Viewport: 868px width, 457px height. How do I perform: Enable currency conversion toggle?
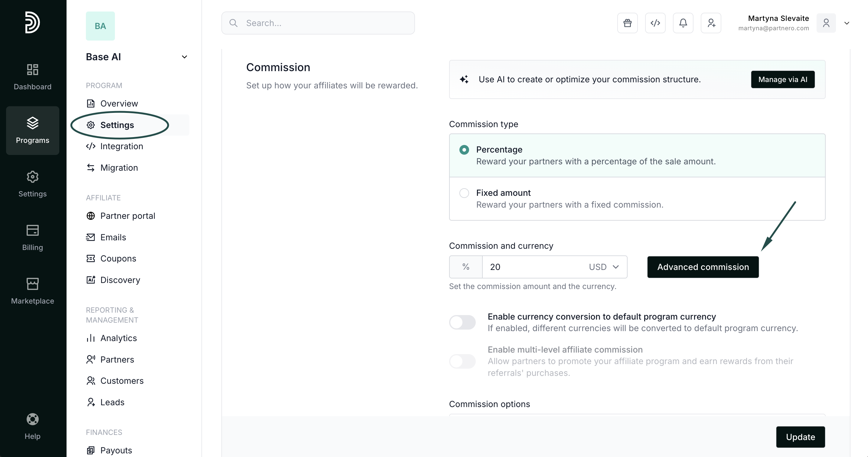click(x=462, y=322)
